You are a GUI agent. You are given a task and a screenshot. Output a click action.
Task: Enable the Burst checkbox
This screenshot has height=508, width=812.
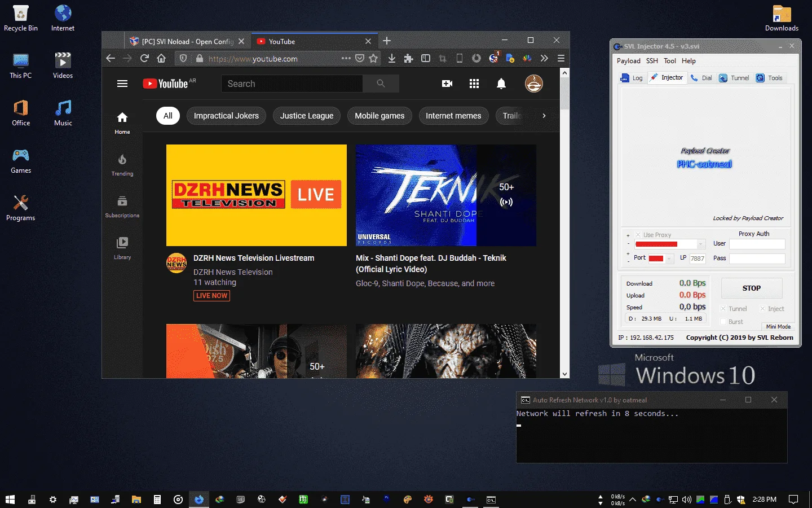tap(723, 322)
